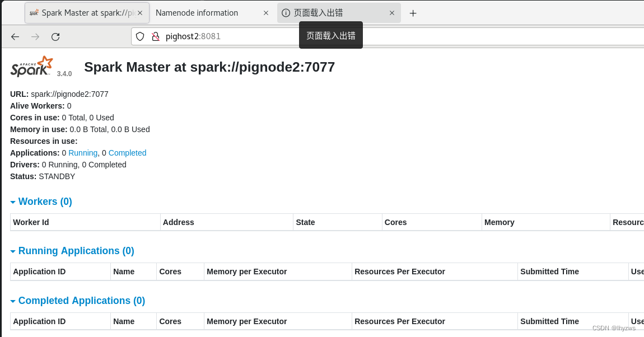Image resolution: width=644 pixels, height=337 pixels.
Task: Close the Namenode information tab
Action: tap(266, 13)
